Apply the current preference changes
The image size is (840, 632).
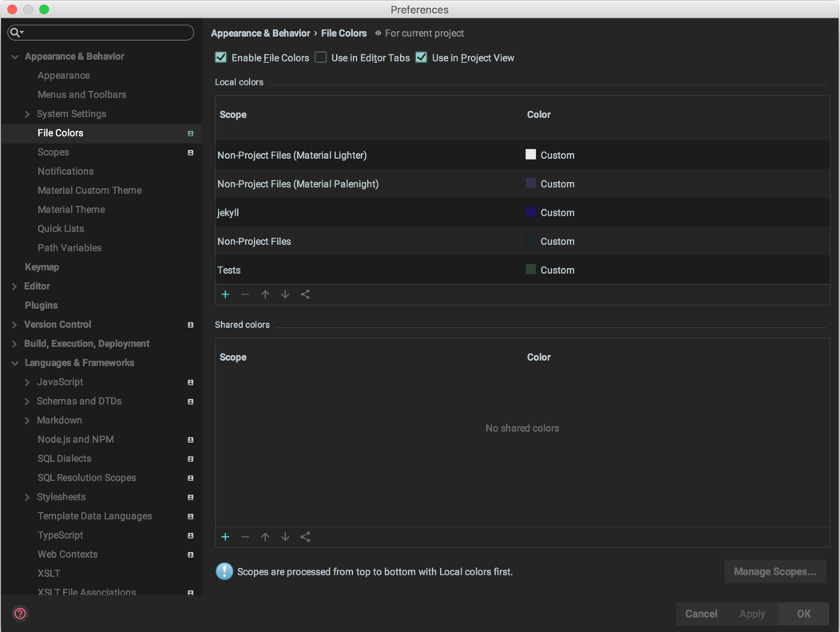751,614
